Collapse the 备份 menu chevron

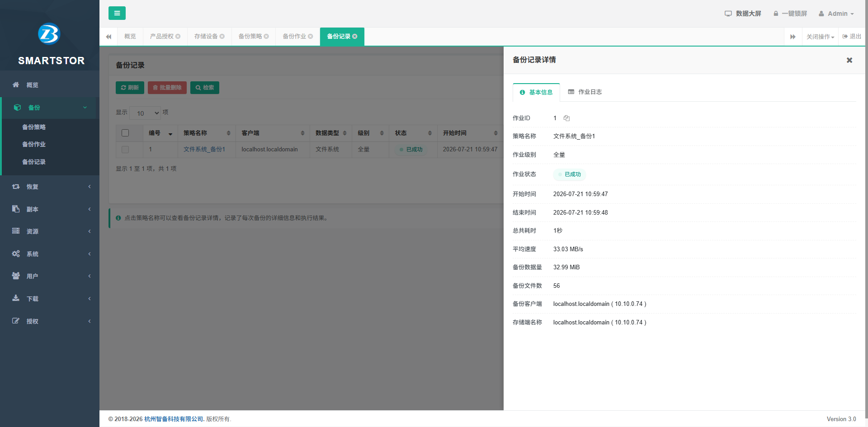(x=85, y=108)
